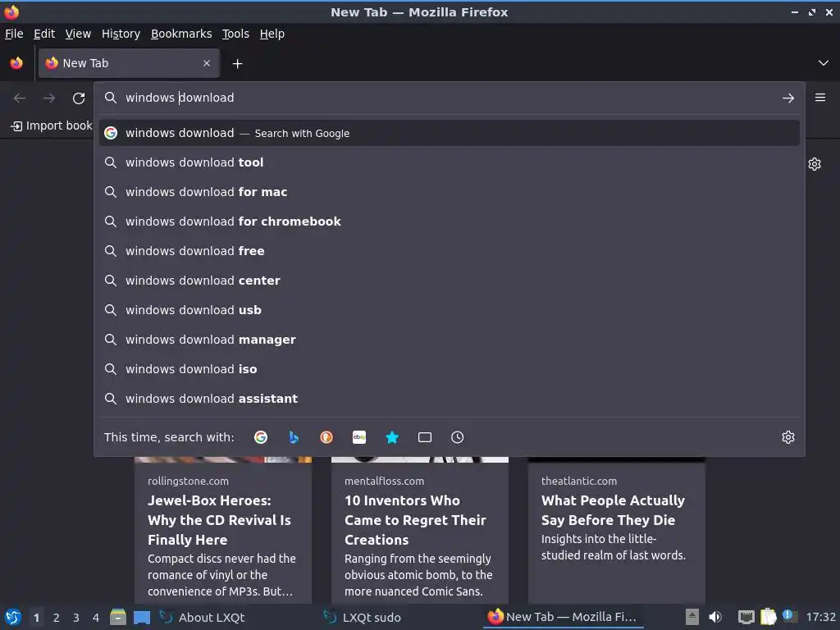Image resolution: width=840 pixels, height=630 pixels.
Task: Choose suggestion 'windows download iso'
Action: click(x=449, y=369)
